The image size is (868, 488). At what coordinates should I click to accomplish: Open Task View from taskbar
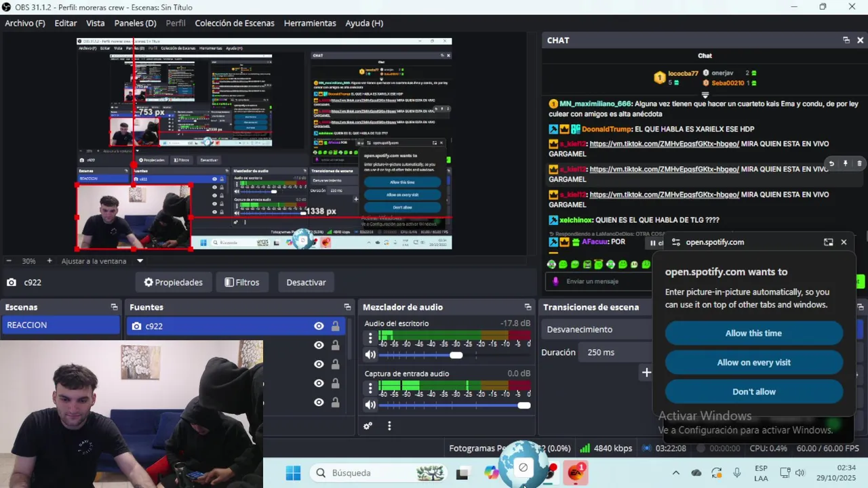coord(462,473)
